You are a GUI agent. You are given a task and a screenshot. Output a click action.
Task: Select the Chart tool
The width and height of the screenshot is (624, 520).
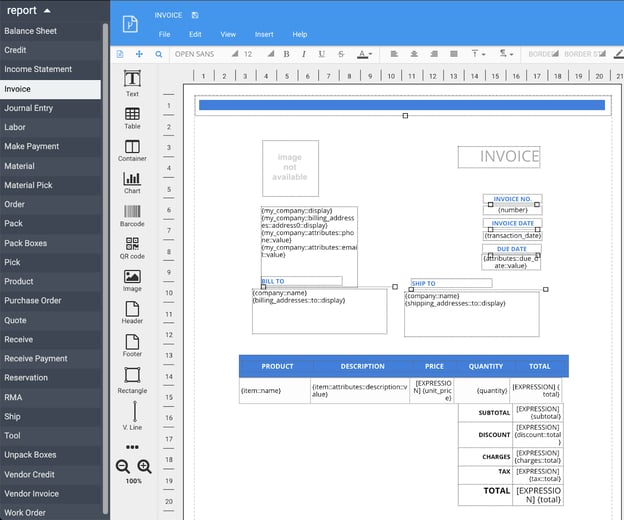pos(132,181)
